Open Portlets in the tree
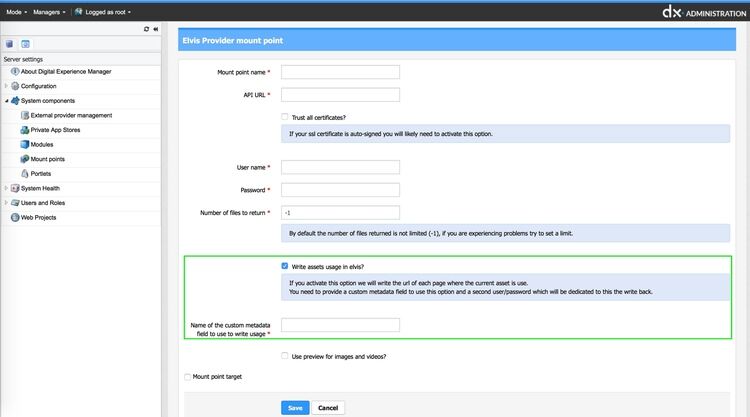 [41, 174]
